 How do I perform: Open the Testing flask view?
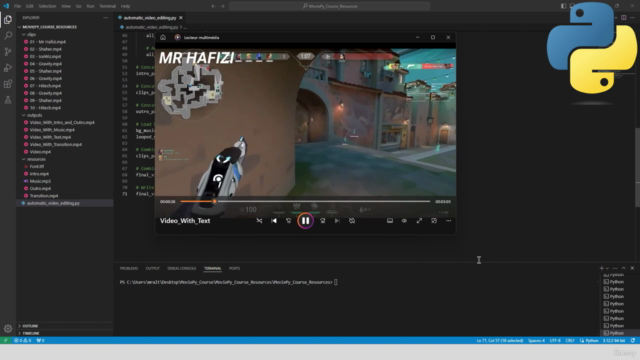coord(8,100)
